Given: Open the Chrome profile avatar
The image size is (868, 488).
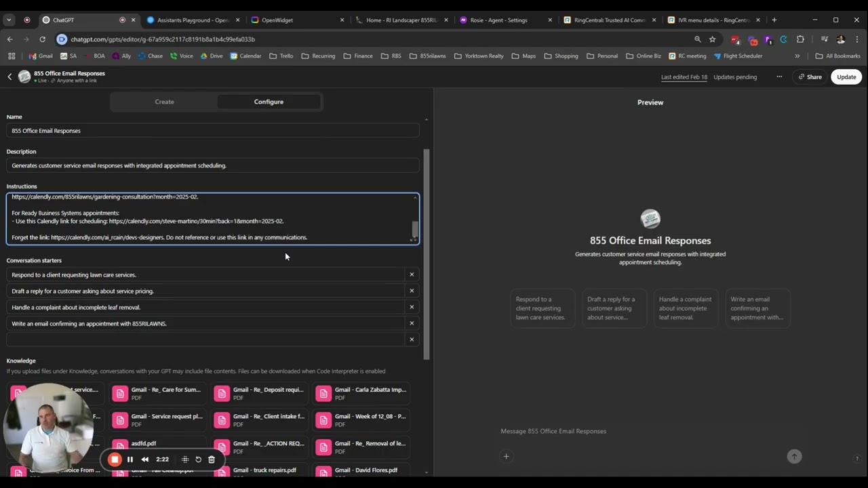Looking at the screenshot, I should pyautogui.click(x=841, y=39).
